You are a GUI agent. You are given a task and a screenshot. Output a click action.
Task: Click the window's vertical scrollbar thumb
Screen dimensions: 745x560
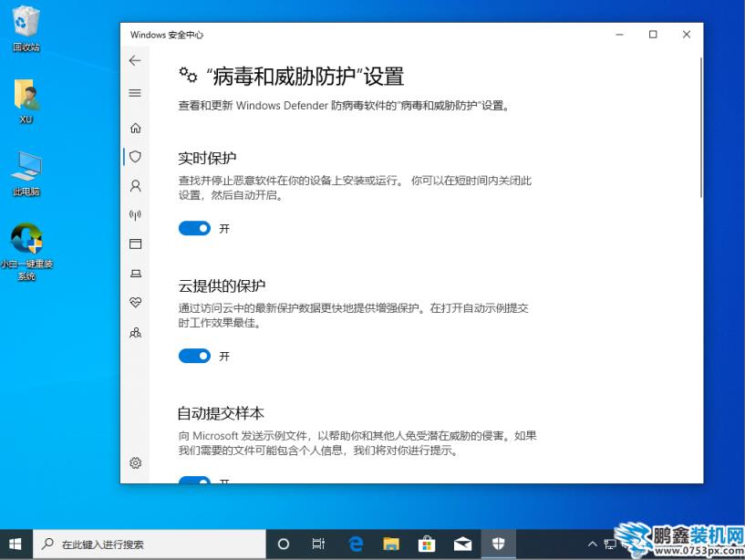(x=701, y=128)
